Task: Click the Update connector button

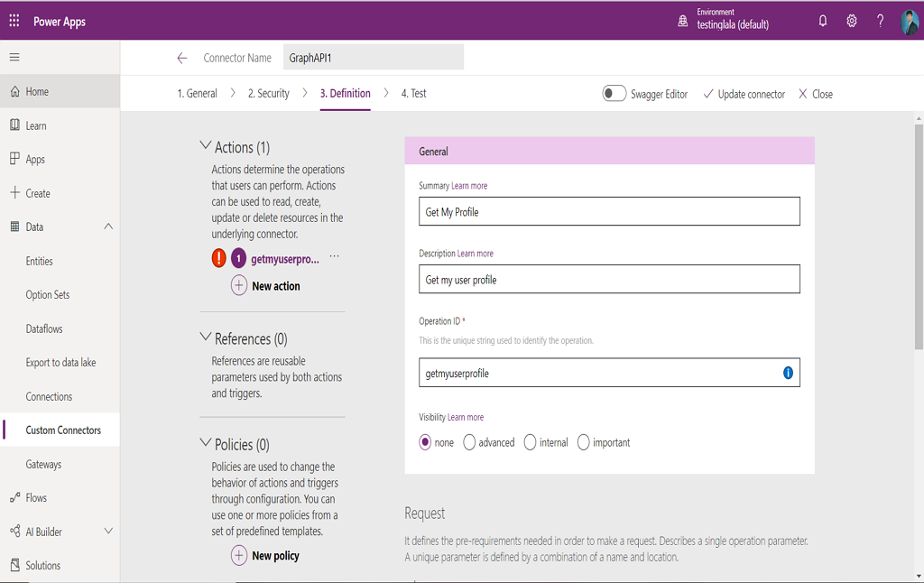Action: [x=744, y=94]
